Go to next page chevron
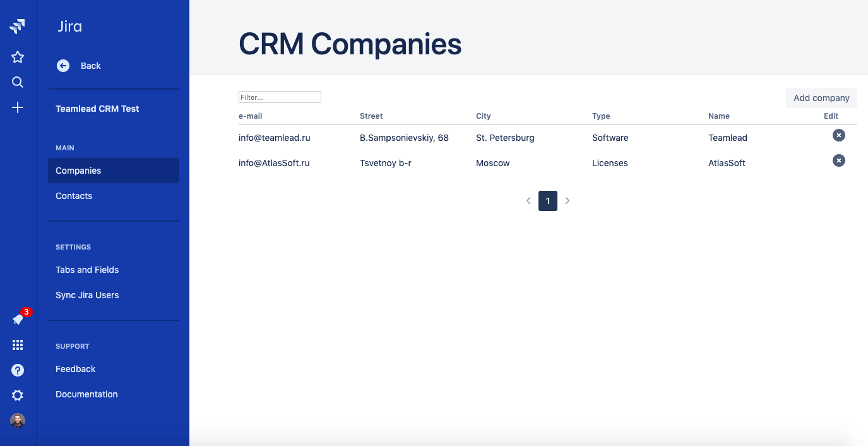This screenshot has width=868, height=446. [x=568, y=201]
